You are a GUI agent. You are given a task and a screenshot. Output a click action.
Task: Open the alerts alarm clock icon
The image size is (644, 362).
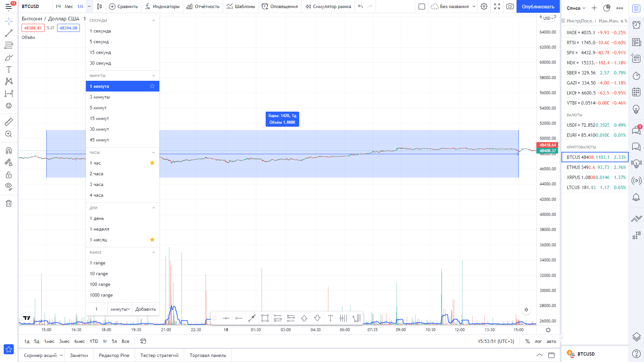tap(636, 25)
